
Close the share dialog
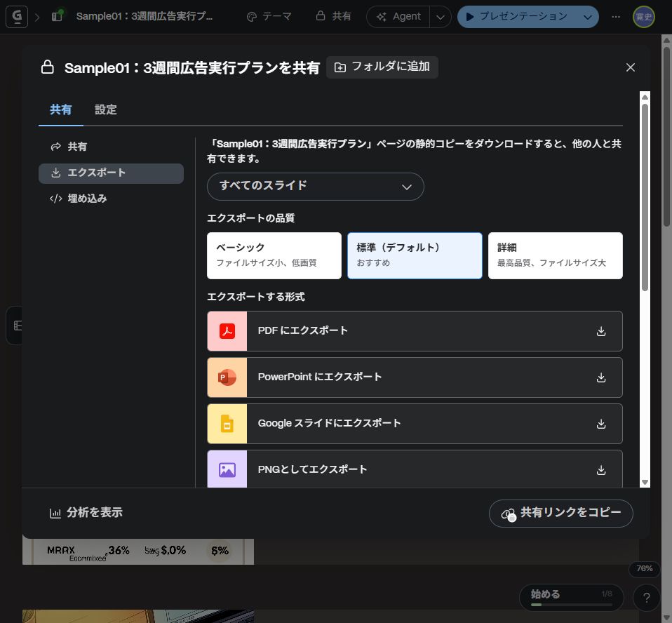click(631, 67)
